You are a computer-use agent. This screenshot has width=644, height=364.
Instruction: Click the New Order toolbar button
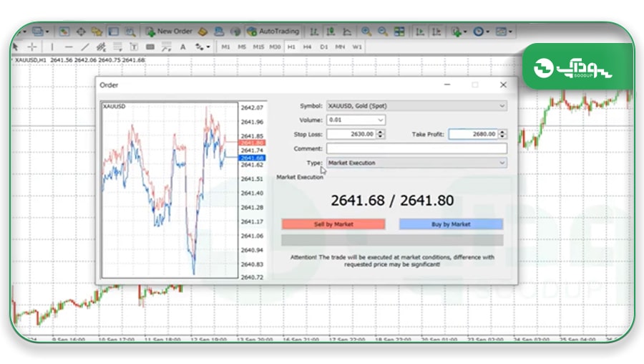tap(169, 32)
